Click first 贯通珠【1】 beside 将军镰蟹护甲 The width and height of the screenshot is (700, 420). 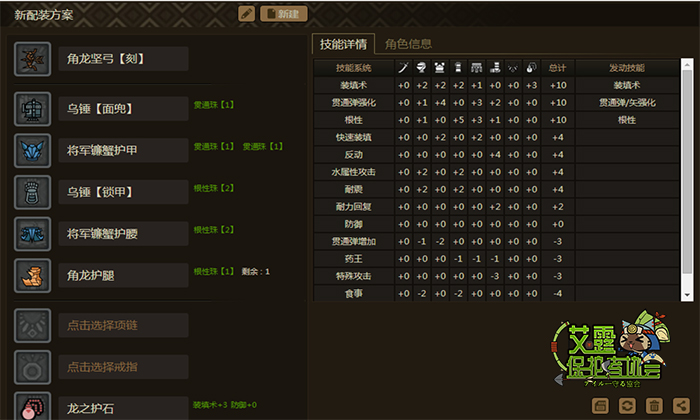[x=214, y=146]
